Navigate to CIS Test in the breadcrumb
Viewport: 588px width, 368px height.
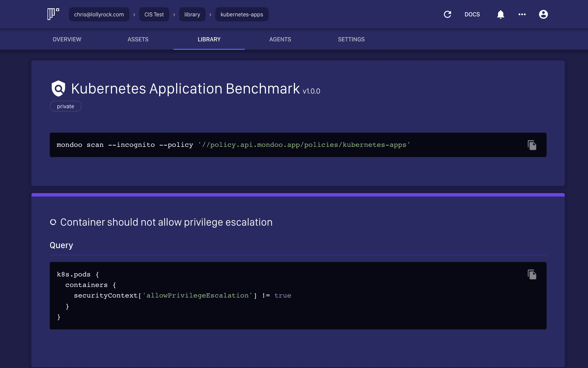point(154,14)
